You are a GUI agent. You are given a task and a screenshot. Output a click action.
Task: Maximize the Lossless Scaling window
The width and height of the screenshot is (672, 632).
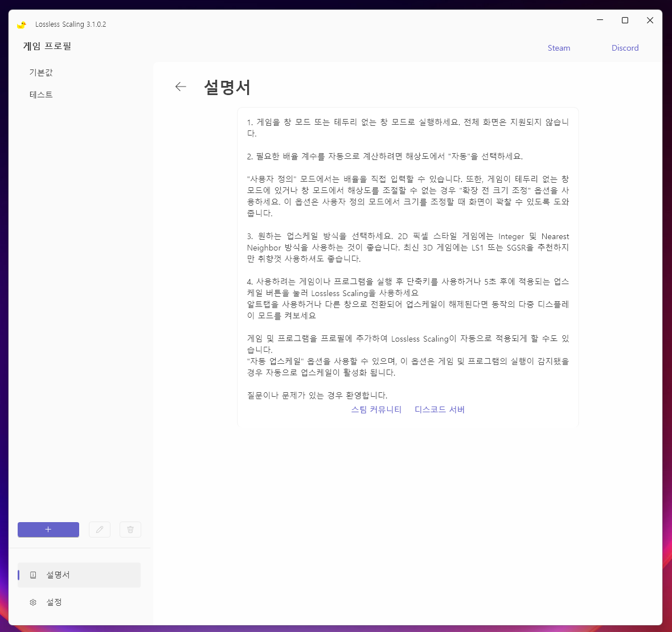(x=625, y=20)
